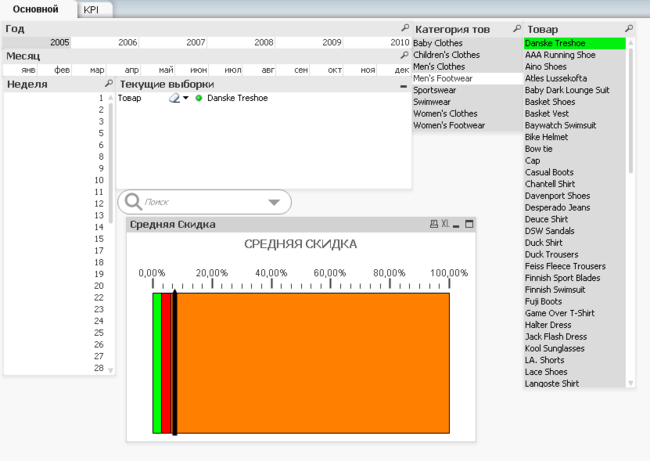
Task: Print the Средняя Скидка chart
Action: [433, 225]
